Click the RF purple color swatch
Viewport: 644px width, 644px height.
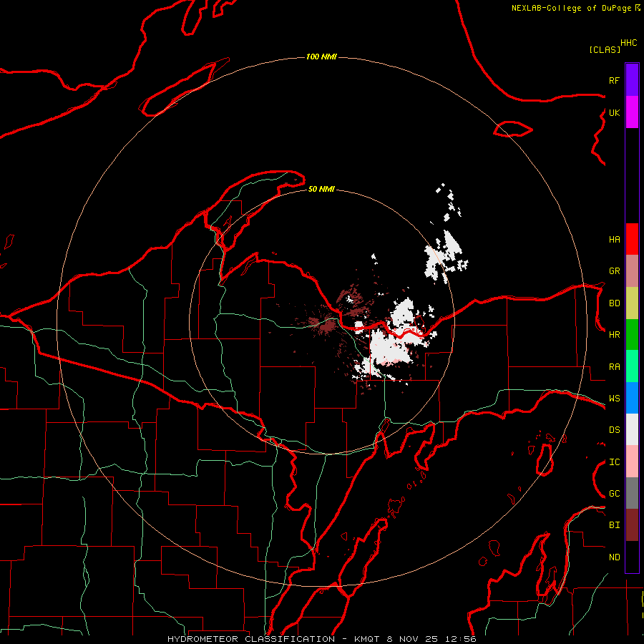(x=632, y=80)
